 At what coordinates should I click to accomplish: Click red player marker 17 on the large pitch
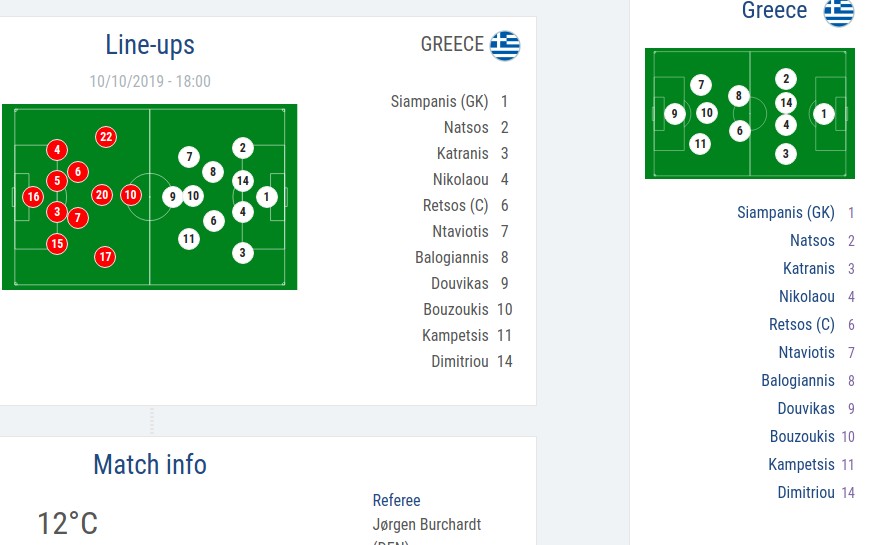click(x=105, y=257)
